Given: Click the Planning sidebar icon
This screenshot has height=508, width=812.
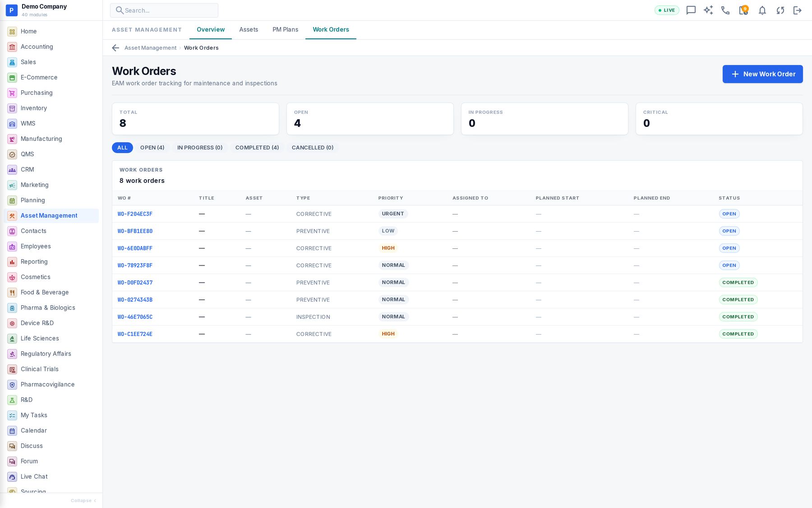Looking at the screenshot, I should pos(12,200).
